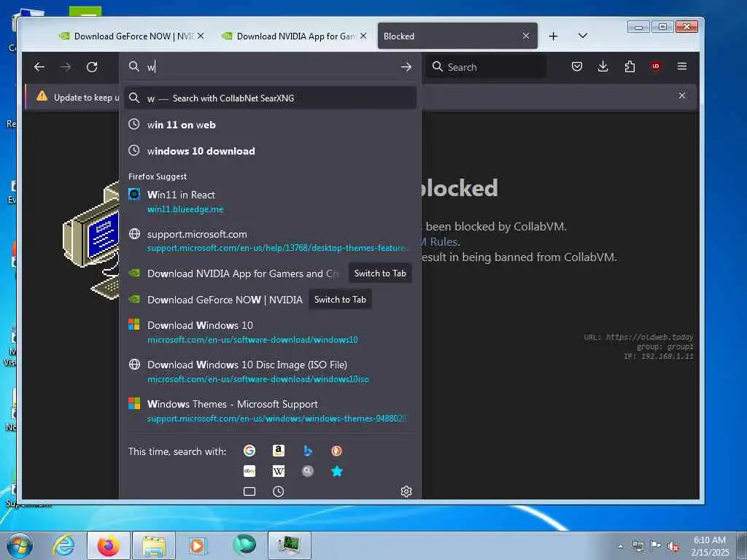Open Download Windows 10 Disc Image suggestion

click(x=270, y=371)
